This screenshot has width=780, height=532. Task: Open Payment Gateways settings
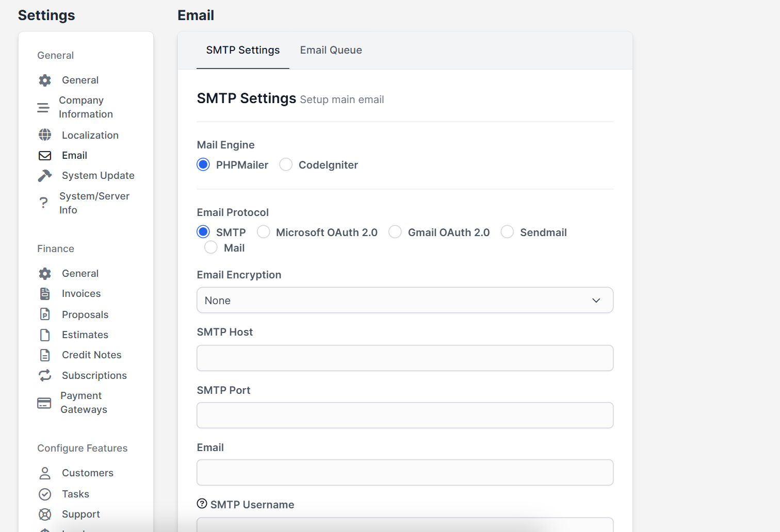(84, 403)
